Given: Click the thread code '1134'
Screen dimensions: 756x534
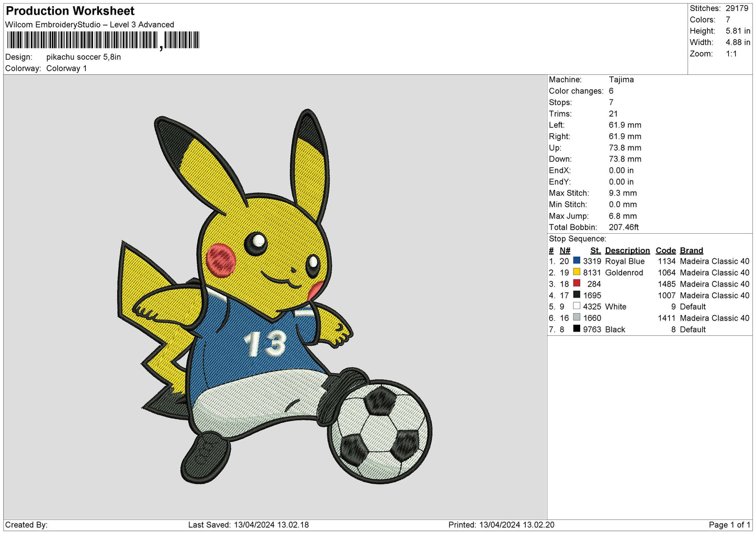Looking at the screenshot, I should (667, 262).
